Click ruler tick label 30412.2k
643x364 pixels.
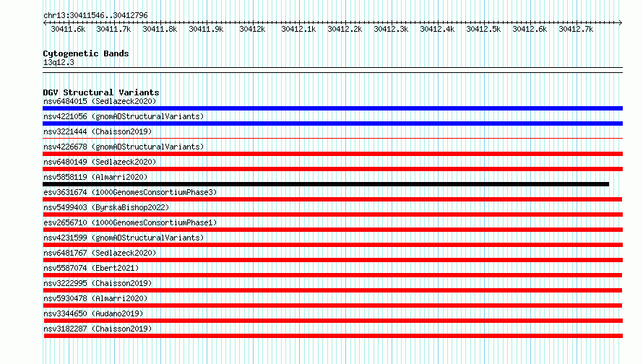point(345,29)
